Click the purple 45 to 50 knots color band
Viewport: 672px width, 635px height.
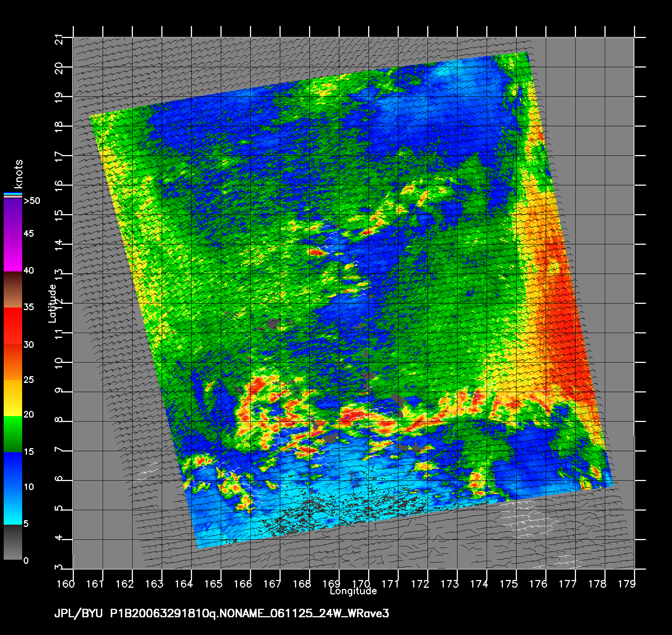click(13, 217)
